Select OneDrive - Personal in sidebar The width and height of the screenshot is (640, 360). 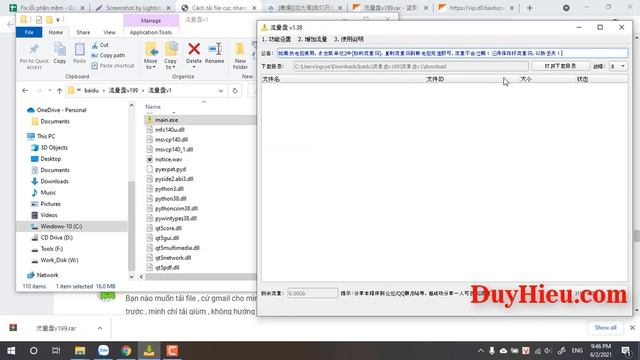click(61, 110)
